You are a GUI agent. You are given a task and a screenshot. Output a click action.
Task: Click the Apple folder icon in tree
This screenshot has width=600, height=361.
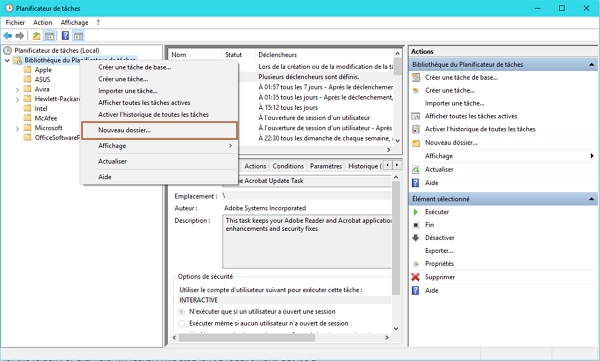27,70
